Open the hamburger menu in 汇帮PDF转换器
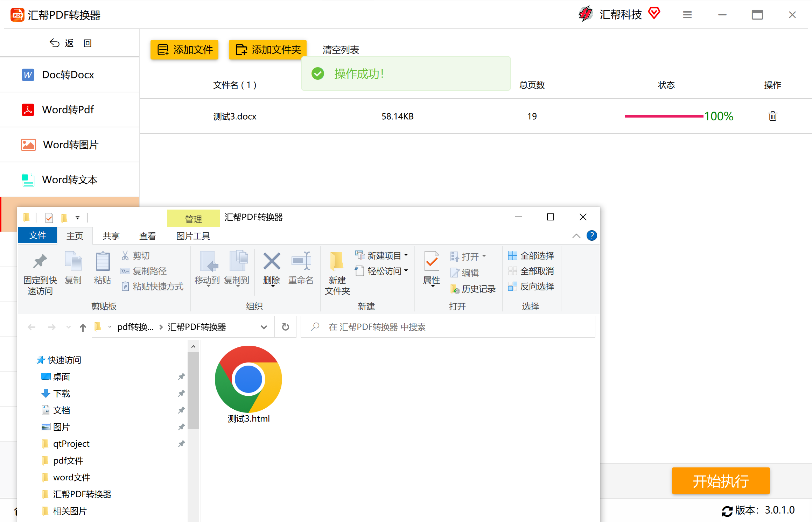This screenshot has width=812, height=522. click(687, 15)
